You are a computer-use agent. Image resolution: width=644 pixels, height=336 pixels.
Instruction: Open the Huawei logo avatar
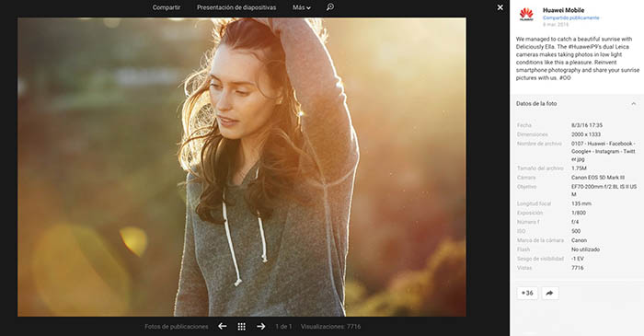tap(526, 15)
